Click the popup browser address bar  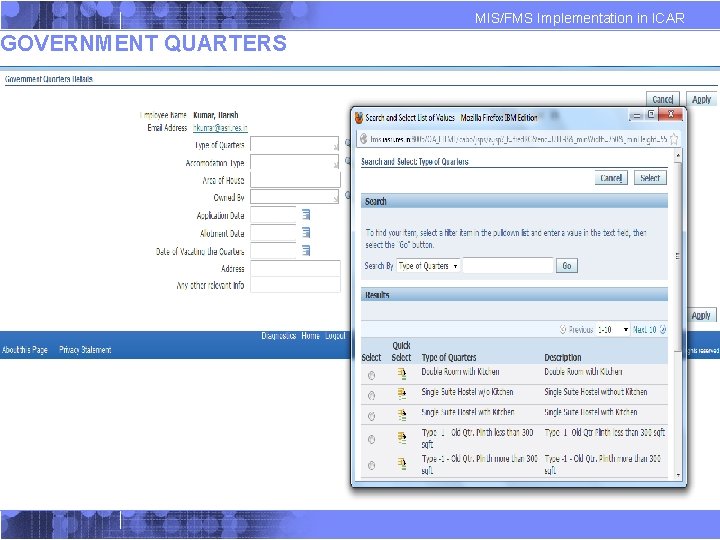pos(518,139)
